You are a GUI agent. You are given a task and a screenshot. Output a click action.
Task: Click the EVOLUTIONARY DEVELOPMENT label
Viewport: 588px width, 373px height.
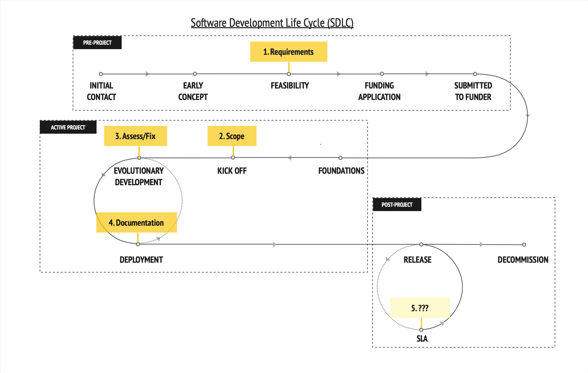tap(139, 176)
